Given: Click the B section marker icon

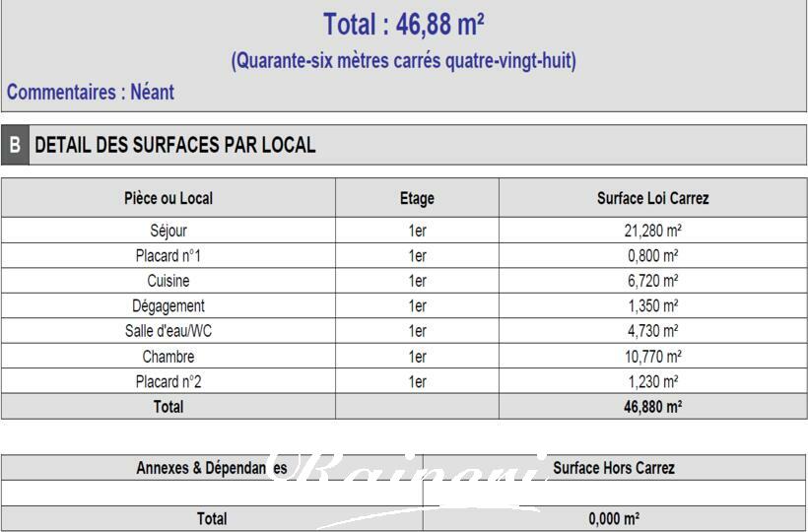Looking at the screenshot, I should click(15, 145).
